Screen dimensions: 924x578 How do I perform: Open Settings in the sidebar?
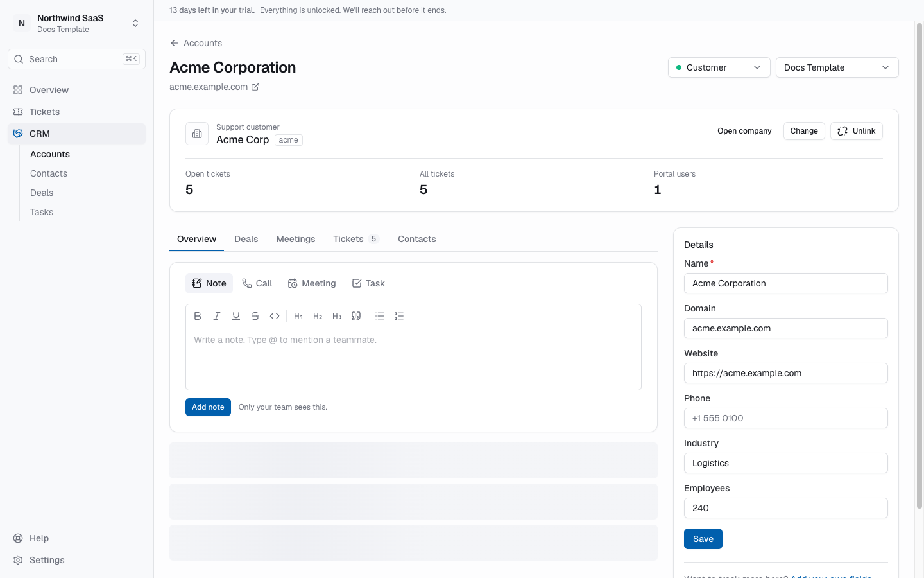[x=77, y=560]
